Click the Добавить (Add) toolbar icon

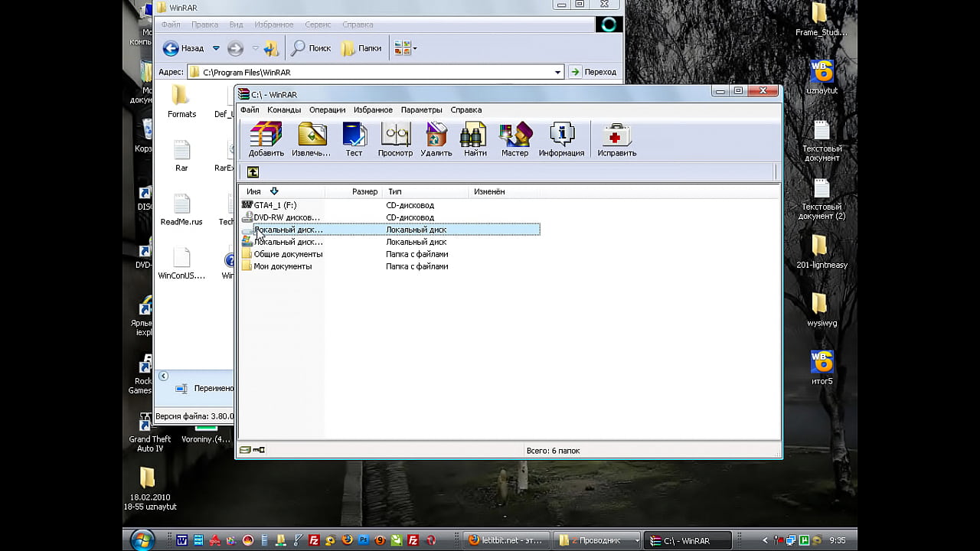(266, 139)
